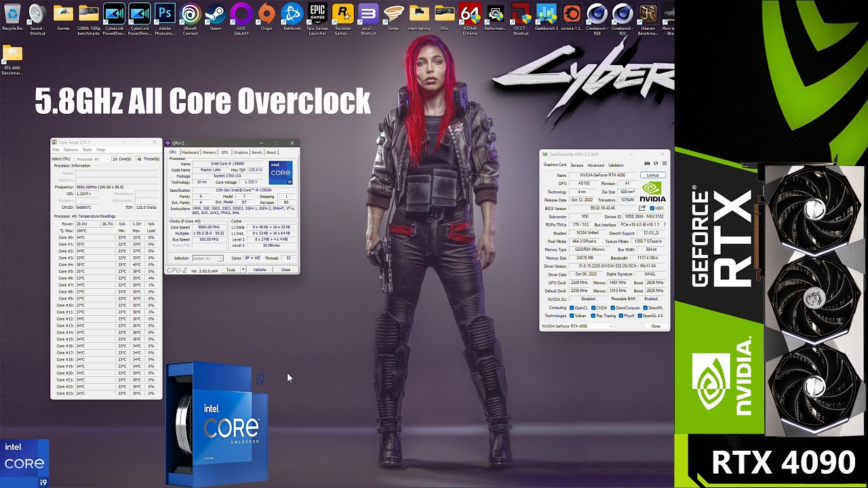This screenshot has height=488, width=868.
Task: Launch Cinebench R23 desktop icon
Action: 623,18
